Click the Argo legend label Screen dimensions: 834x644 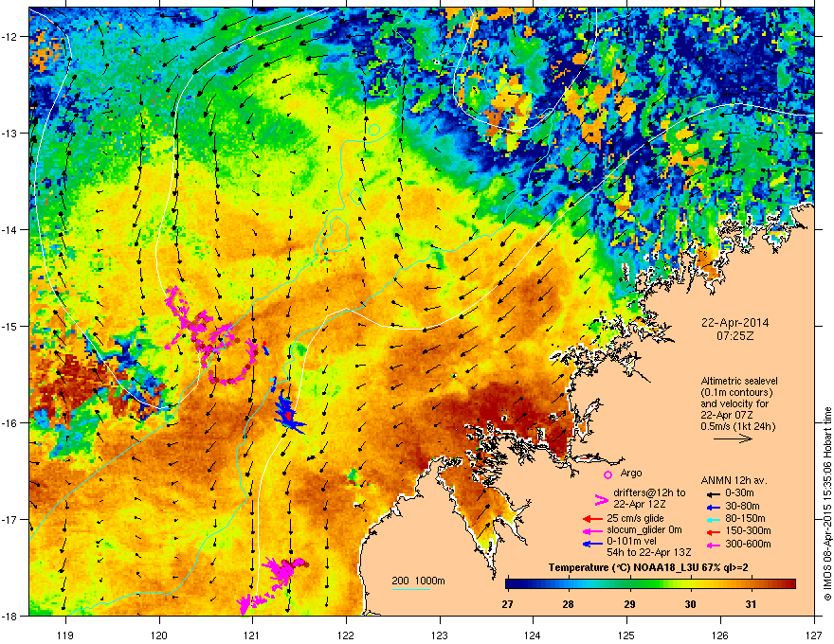tap(631, 473)
